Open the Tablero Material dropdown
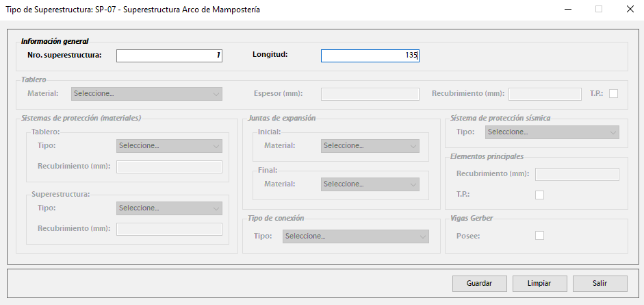644x305 pixels. tap(146, 94)
